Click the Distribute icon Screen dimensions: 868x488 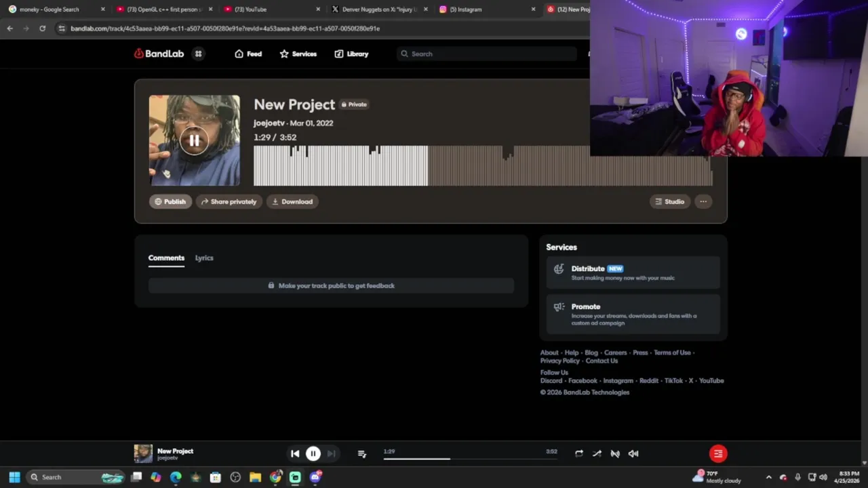(x=559, y=269)
